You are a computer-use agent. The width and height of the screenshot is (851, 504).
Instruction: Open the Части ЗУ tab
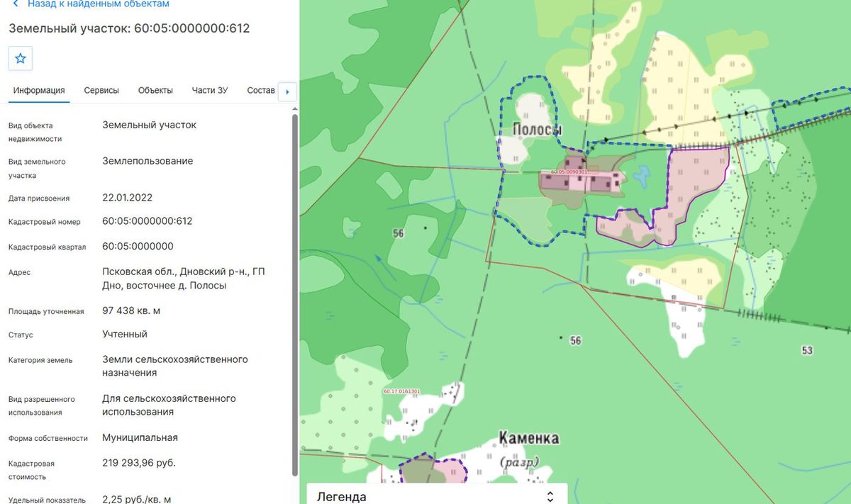210,90
